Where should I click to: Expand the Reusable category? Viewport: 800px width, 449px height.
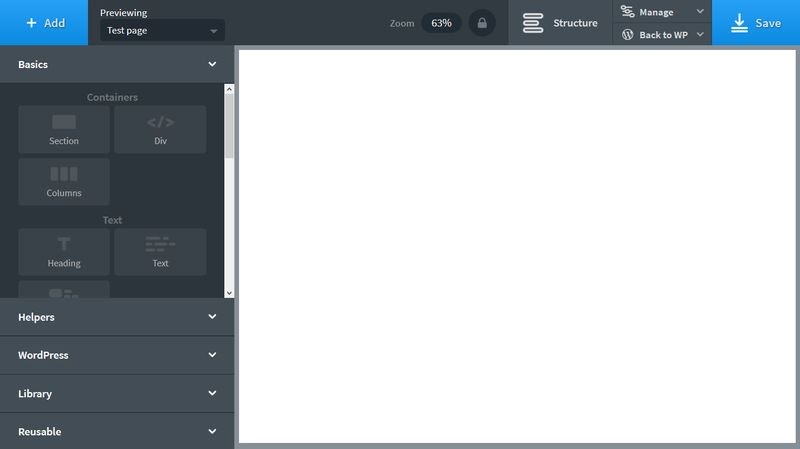(x=117, y=432)
